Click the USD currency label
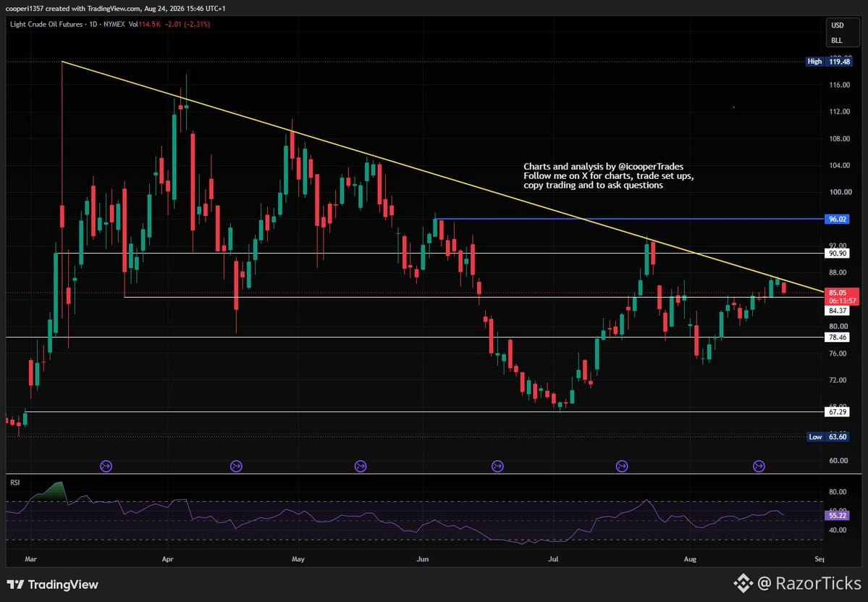This screenshot has width=868, height=602. point(837,25)
